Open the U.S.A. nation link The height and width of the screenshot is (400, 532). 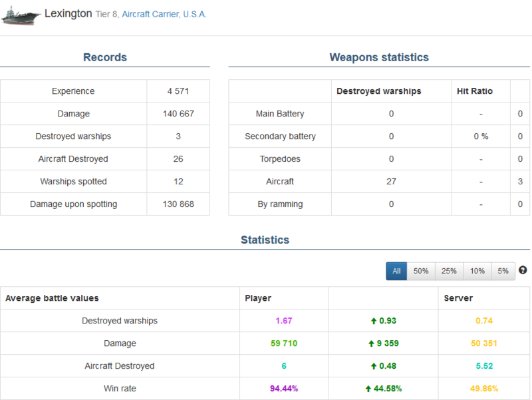click(194, 14)
